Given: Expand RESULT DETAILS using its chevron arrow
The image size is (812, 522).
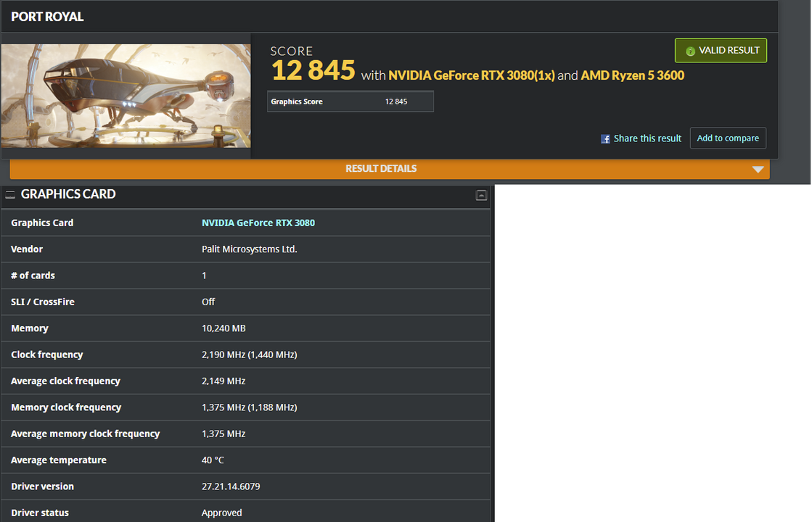Looking at the screenshot, I should 758,168.
